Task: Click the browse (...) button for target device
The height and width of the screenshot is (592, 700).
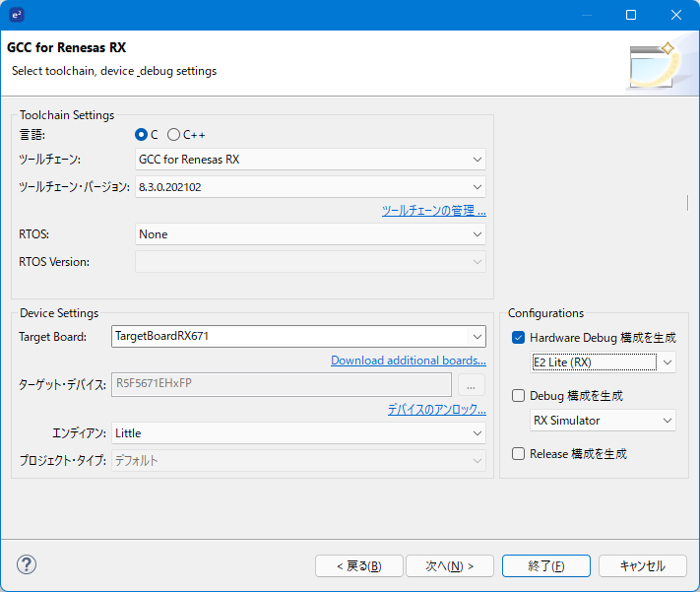Action: tap(471, 385)
